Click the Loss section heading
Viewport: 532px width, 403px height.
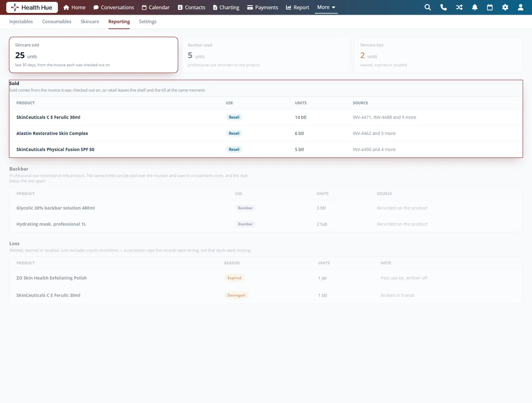14,244
